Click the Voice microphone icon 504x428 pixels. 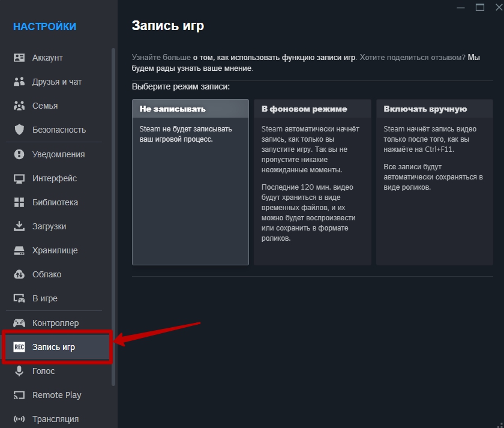click(19, 371)
